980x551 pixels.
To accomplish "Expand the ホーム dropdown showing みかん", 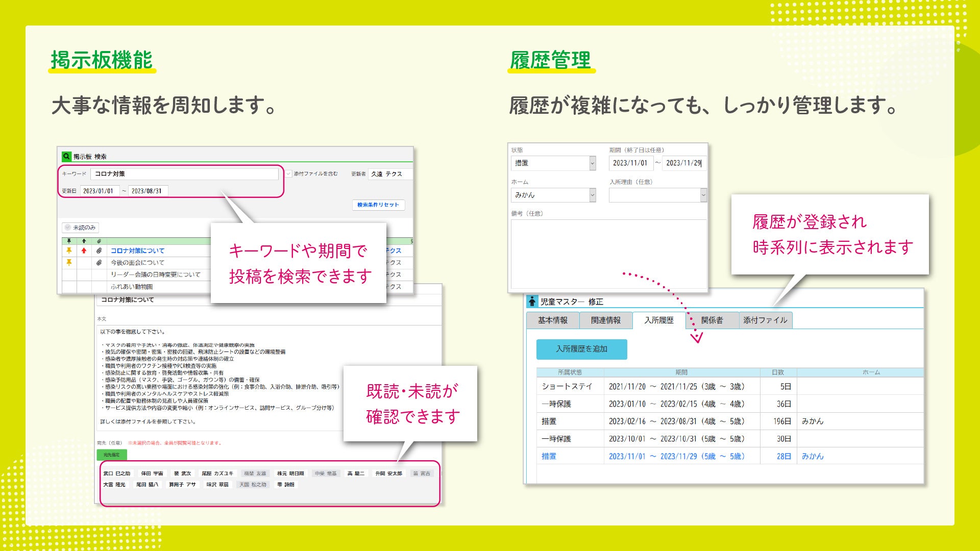I will [x=592, y=195].
